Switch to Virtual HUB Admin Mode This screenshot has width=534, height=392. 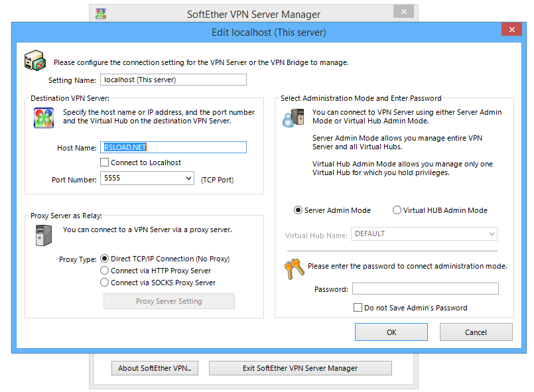[x=397, y=210]
